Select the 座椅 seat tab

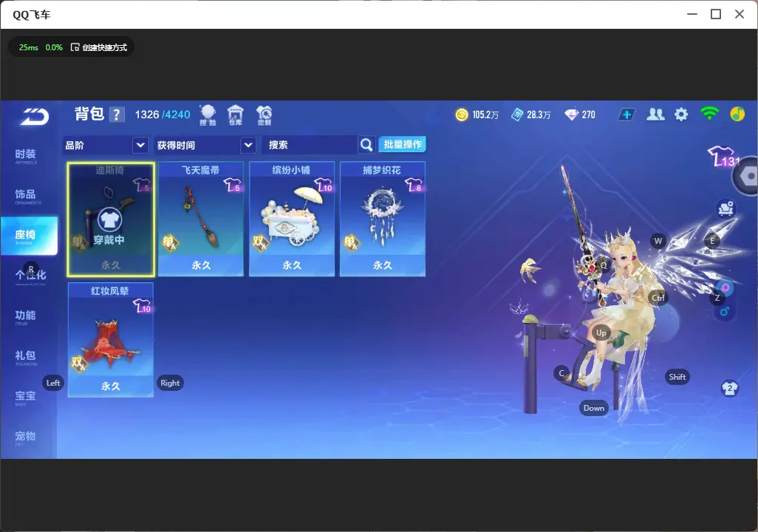29,236
